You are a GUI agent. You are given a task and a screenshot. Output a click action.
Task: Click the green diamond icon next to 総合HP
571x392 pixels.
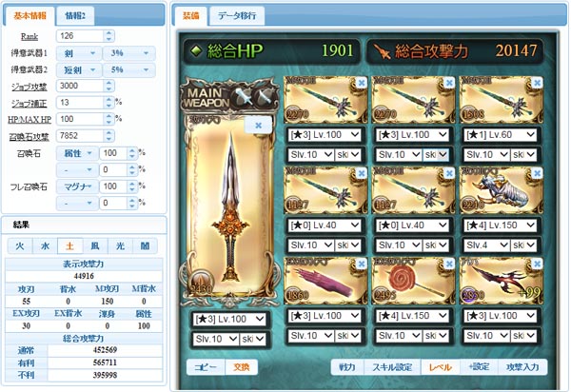pyautogui.click(x=197, y=50)
